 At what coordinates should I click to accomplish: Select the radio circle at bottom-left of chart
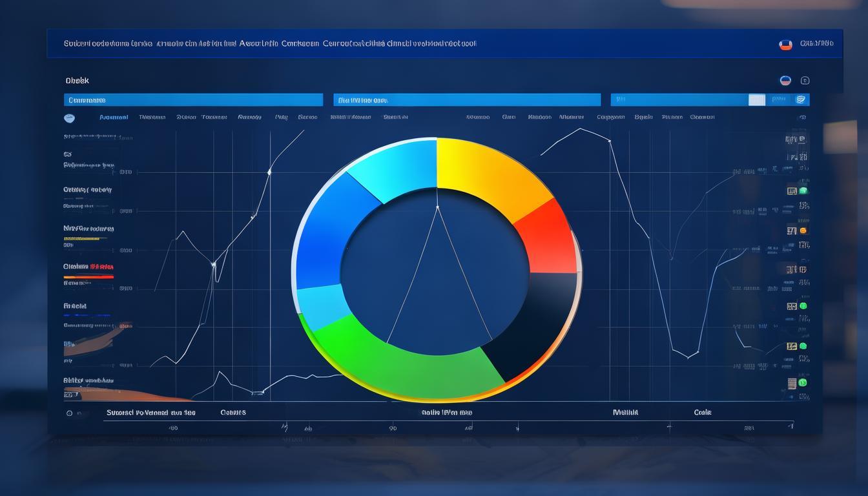point(69,413)
